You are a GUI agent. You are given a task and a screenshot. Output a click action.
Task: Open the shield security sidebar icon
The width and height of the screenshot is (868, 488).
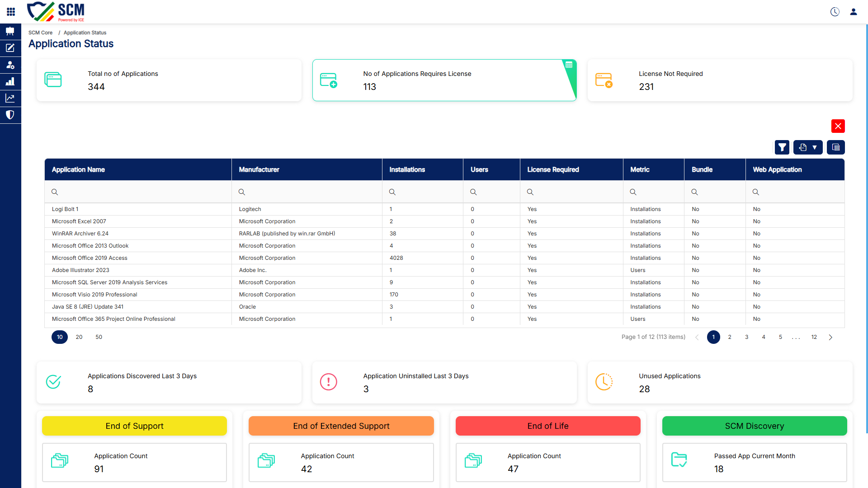click(10, 115)
